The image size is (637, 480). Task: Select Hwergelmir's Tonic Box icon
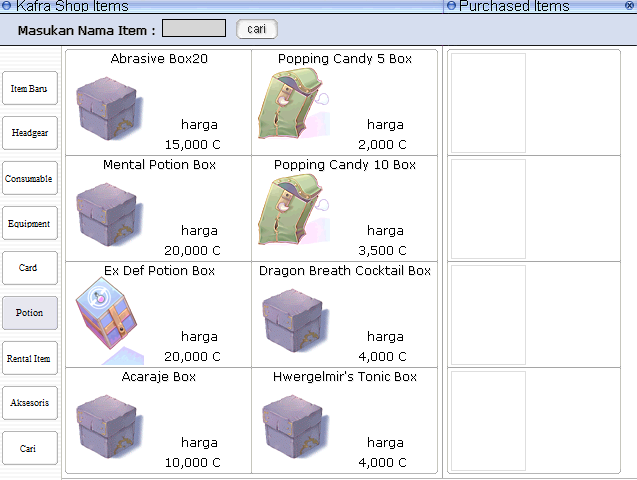pyautogui.click(x=292, y=424)
